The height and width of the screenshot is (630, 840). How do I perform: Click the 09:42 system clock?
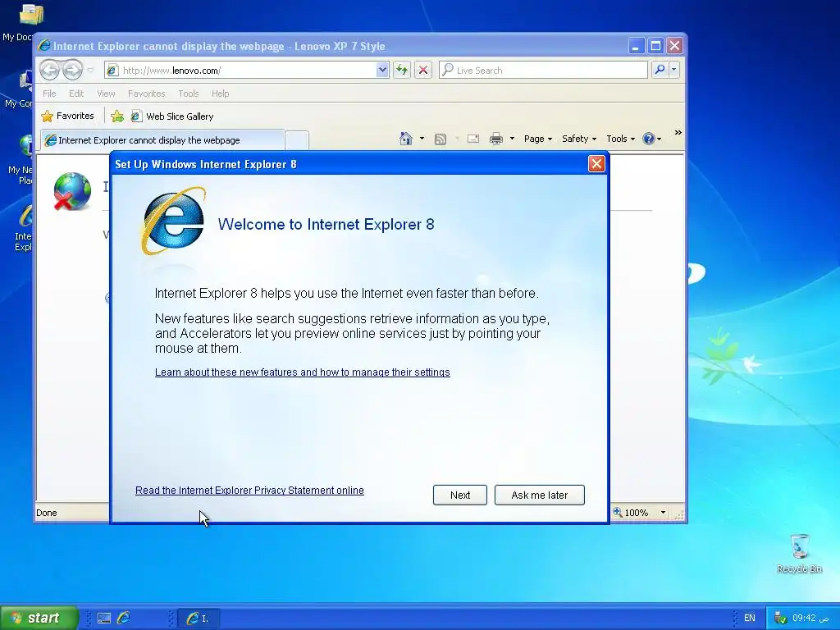[810, 619]
